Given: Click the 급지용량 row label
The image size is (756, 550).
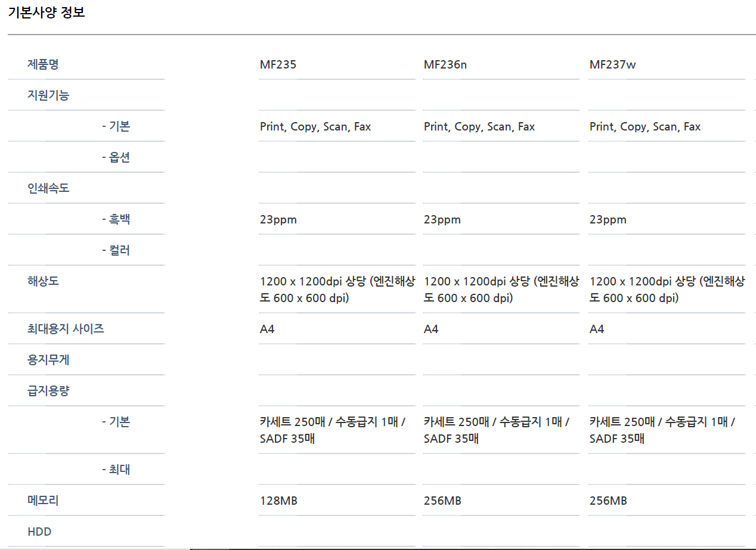Looking at the screenshot, I should [48, 391].
